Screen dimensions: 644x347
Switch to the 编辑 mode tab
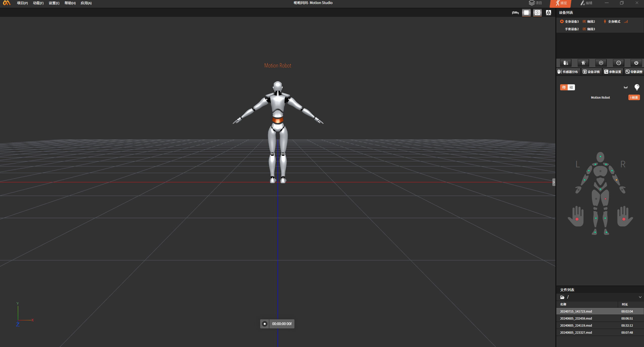coord(586,3)
